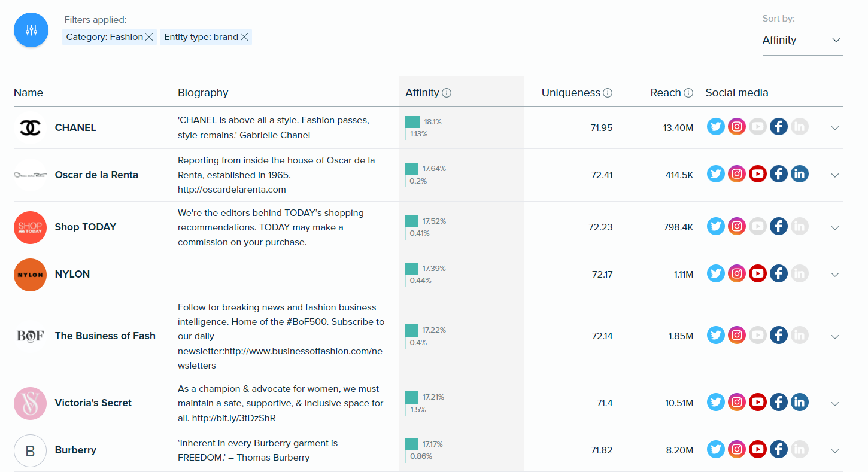868x472 pixels.
Task: Open The Business of Fashion's Facebook page
Action: 778,335
